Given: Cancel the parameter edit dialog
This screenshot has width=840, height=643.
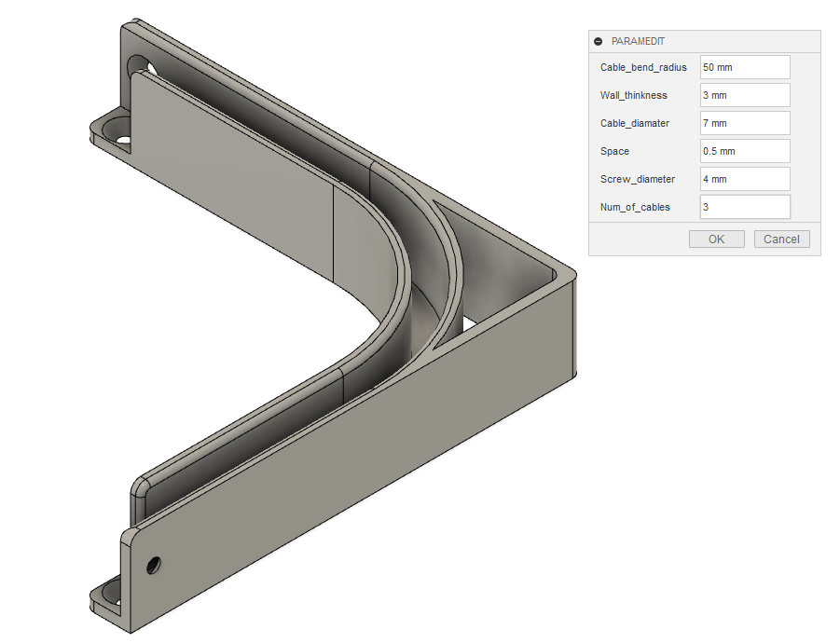Looking at the screenshot, I should click(x=781, y=239).
